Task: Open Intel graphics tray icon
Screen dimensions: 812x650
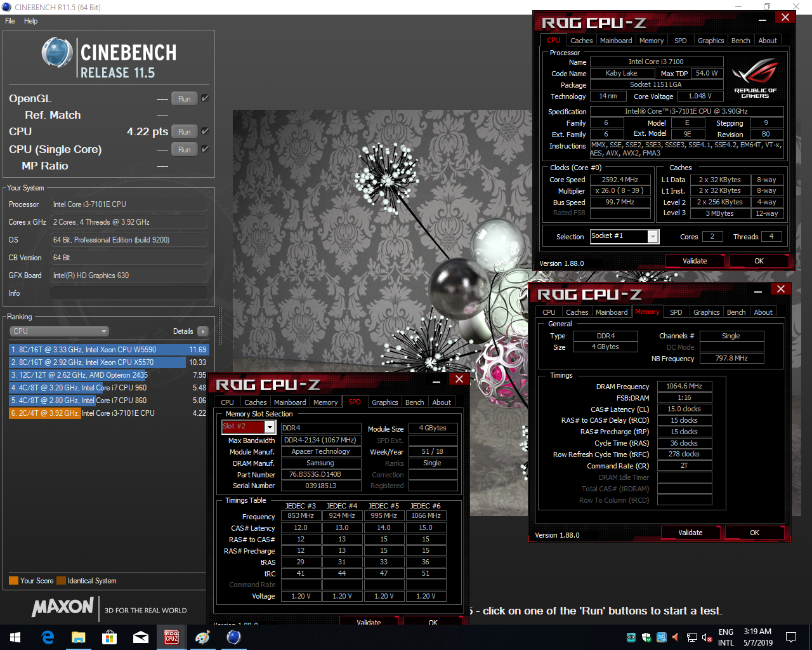Action: point(661,637)
